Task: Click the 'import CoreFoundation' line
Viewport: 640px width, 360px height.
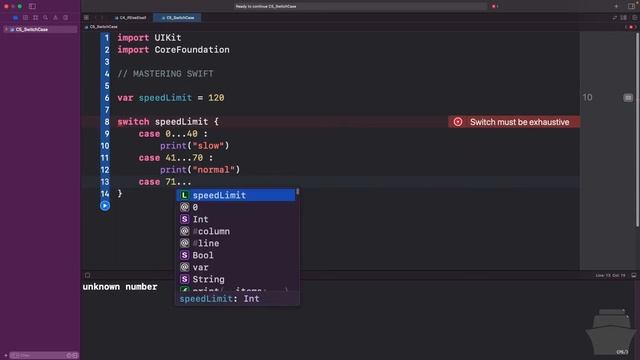Action: pyautogui.click(x=173, y=50)
